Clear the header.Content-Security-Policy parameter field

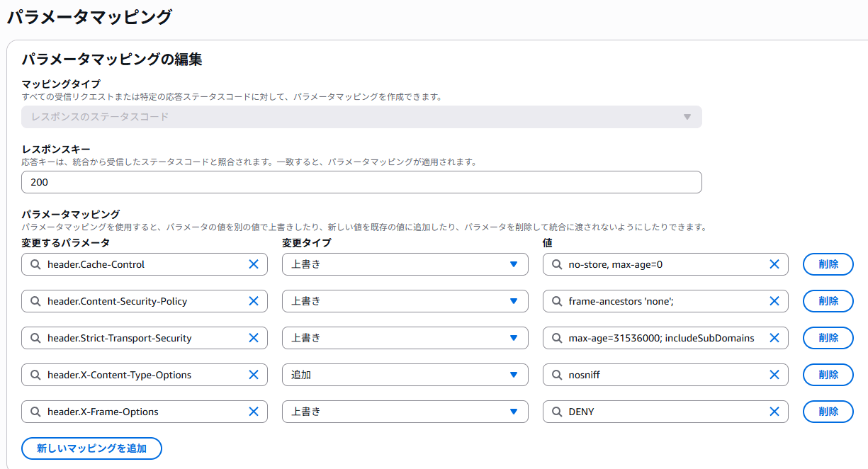tap(253, 301)
